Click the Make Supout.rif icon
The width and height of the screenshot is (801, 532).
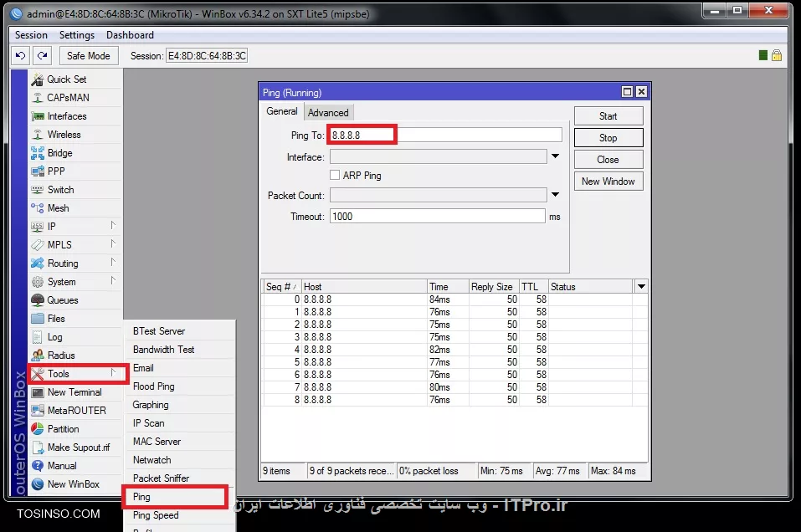coord(38,448)
